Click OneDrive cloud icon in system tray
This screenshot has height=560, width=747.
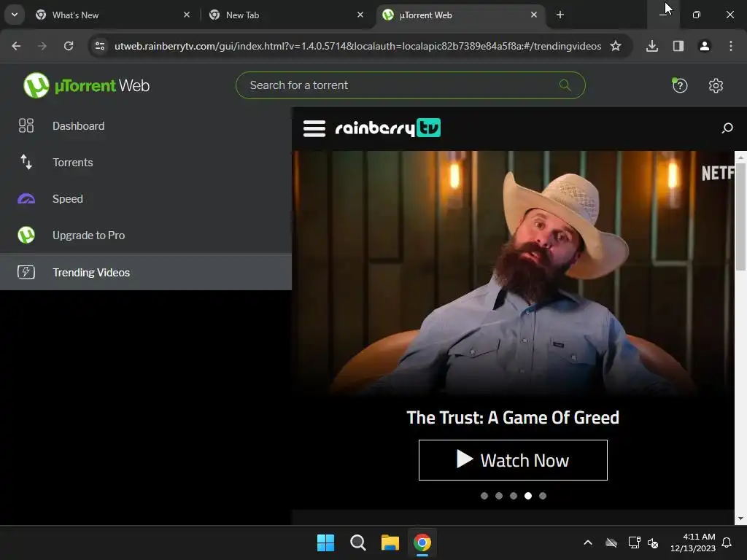[x=611, y=542]
